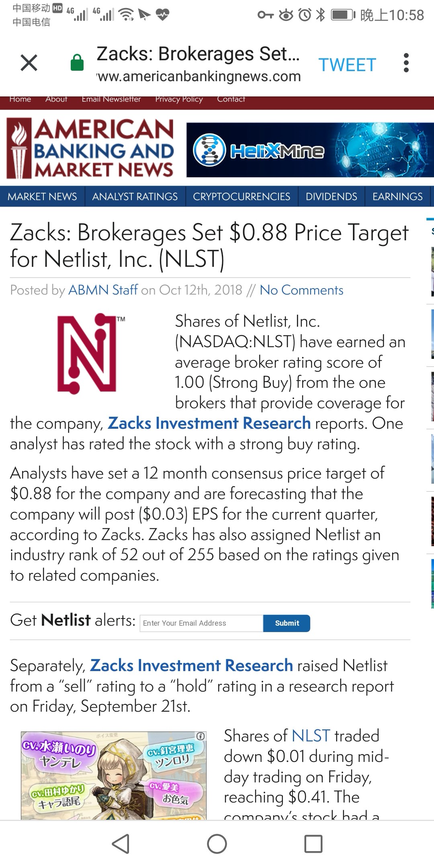Screen dimensions: 434x868
Task: Tap the Netlist N logo image
Action: point(89,353)
